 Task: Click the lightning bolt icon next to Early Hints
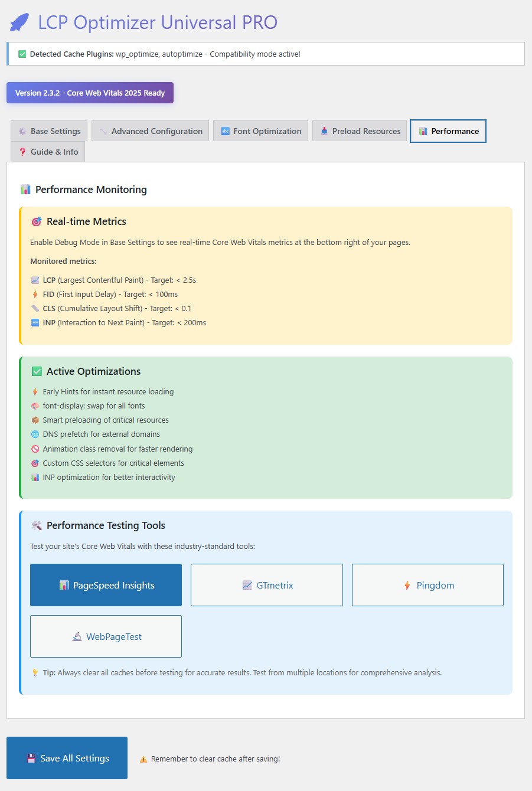[x=36, y=391]
